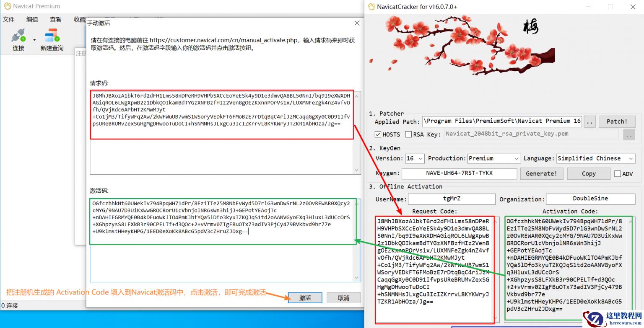Click the customer.navicat.com manual_activate URL text
The width and height of the screenshot is (644, 328).
pos(223,40)
